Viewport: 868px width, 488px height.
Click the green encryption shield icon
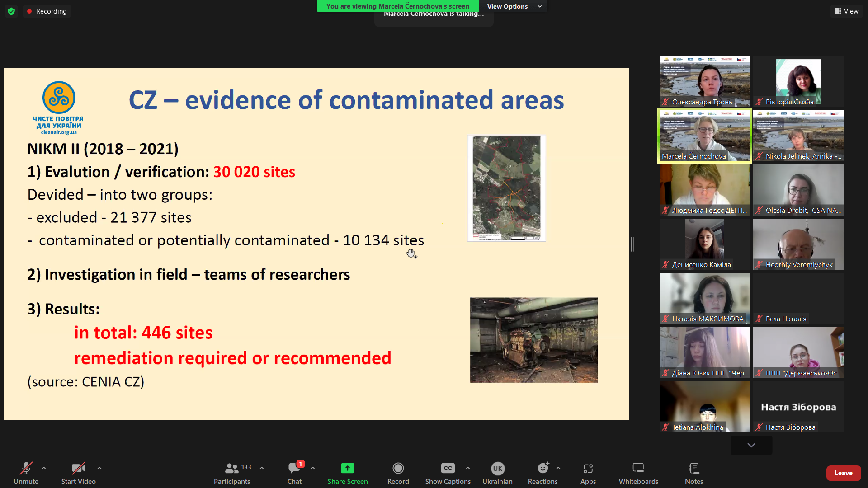click(x=11, y=11)
